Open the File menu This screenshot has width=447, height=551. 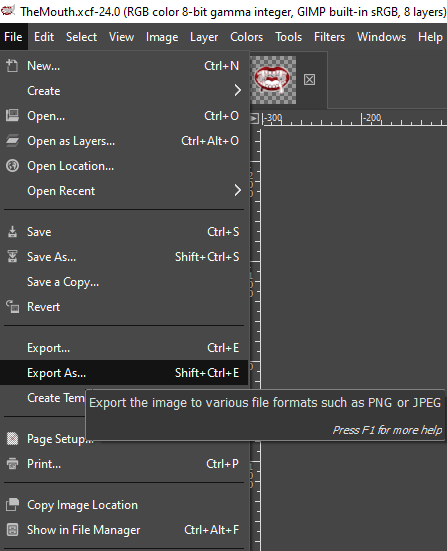tap(13, 37)
